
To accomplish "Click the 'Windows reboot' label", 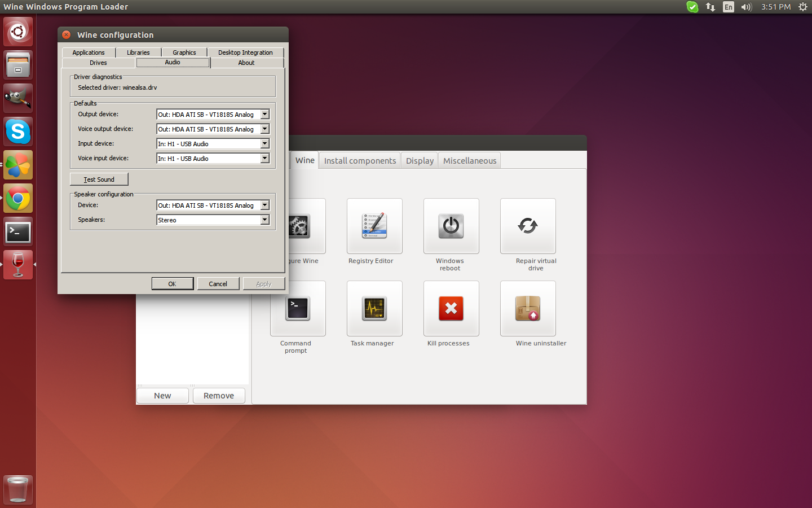I will [450, 264].
